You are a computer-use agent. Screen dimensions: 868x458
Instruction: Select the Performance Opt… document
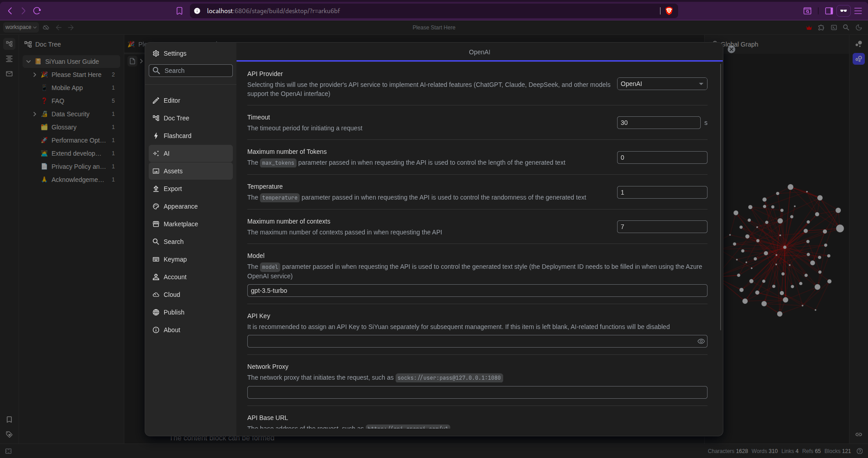(x=71, y=140)
